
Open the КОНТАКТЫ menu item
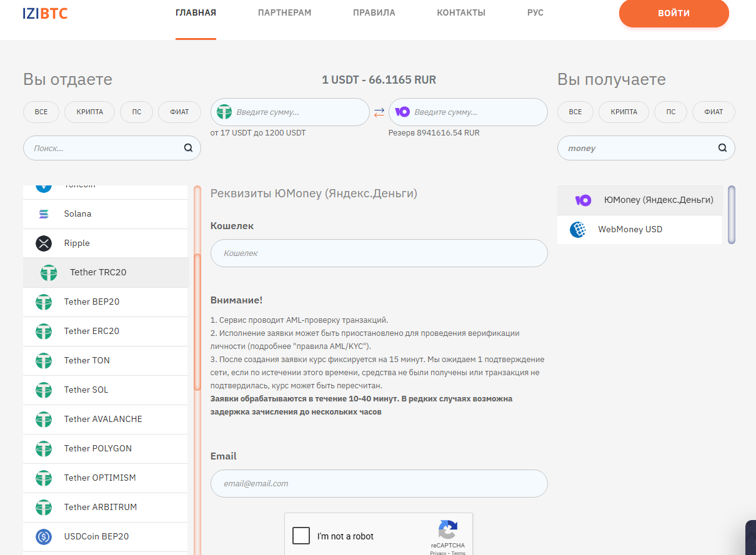tap(461, 12)
